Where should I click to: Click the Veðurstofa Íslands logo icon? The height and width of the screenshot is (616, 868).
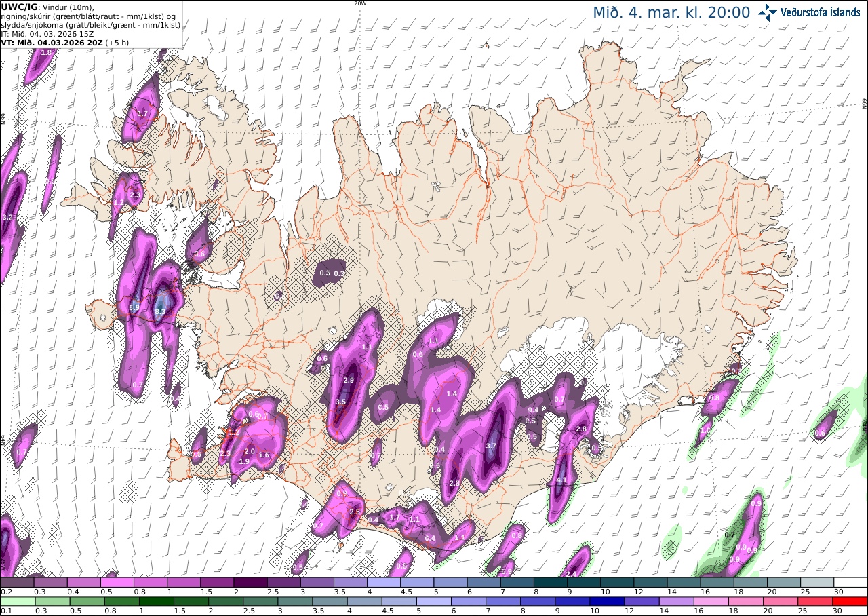(x=768, y=12)
